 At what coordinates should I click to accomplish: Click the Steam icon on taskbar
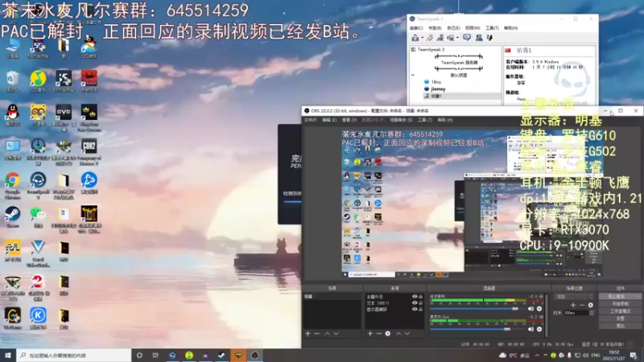pyautogui.click(x=222, y=356)
